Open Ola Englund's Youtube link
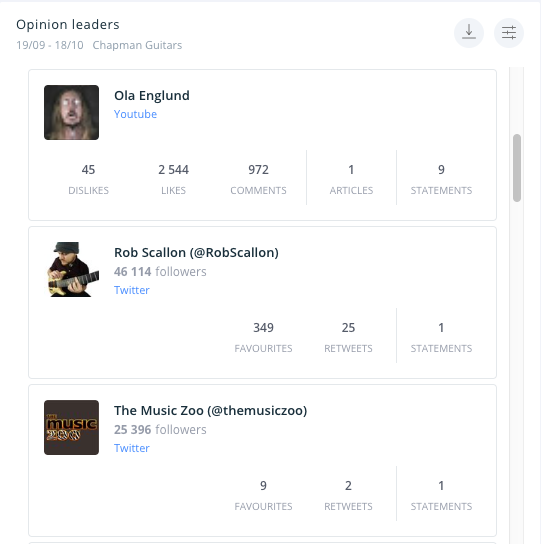Viewport: 541px width, 544px height. tap(135, 114)
